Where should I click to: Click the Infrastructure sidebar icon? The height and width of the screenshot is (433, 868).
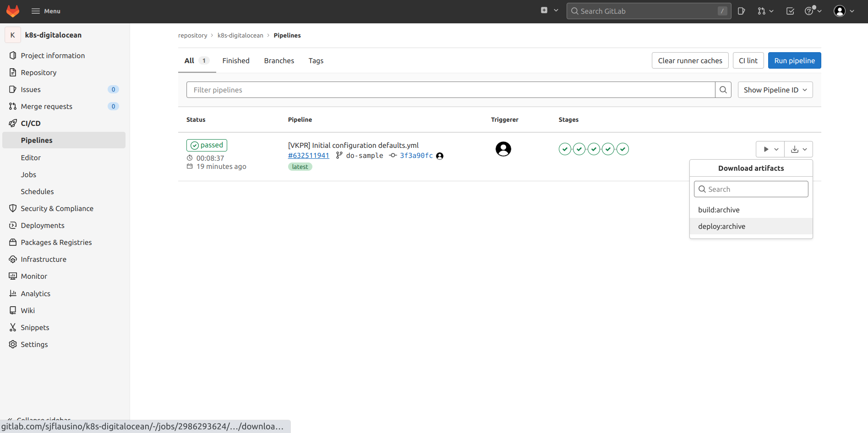13,259
